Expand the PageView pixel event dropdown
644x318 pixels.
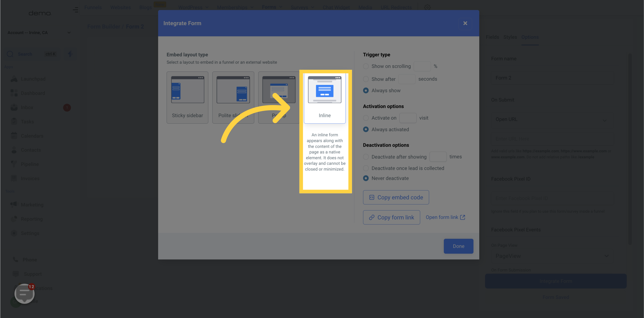click(x=552, y=256)
